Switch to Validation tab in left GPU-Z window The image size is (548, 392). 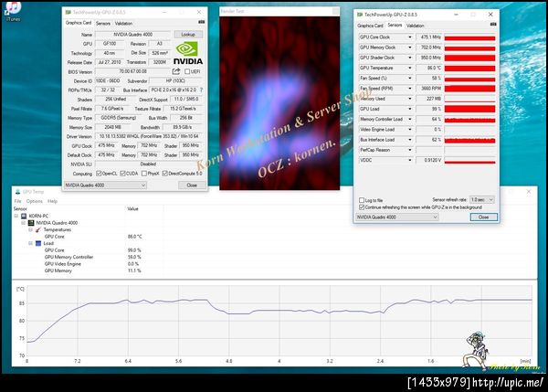click(123, 24)
